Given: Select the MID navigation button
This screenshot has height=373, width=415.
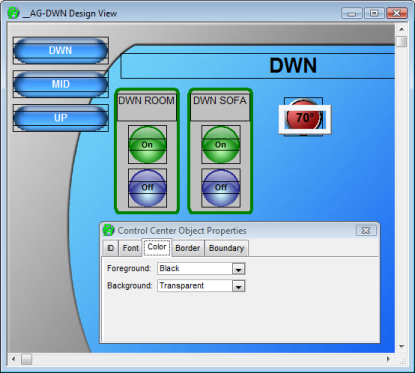Looking at the screenshot, I should point(61,84).
